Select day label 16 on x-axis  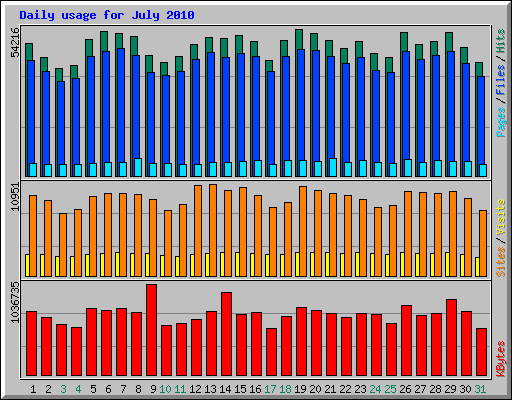coord(255,389)
